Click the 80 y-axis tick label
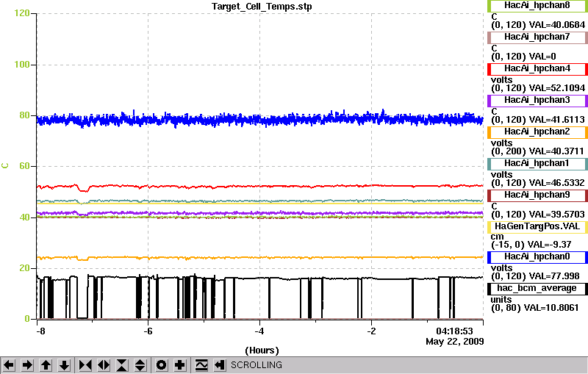588x374 pixels. pos(24,115)
